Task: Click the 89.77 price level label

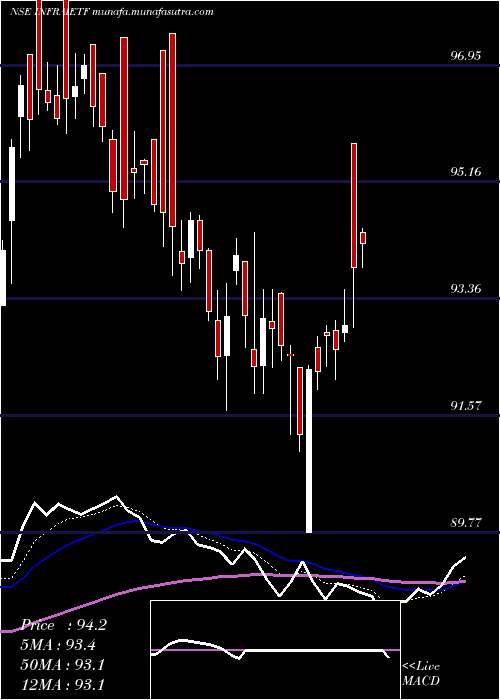Action: (x=466, y=523)
